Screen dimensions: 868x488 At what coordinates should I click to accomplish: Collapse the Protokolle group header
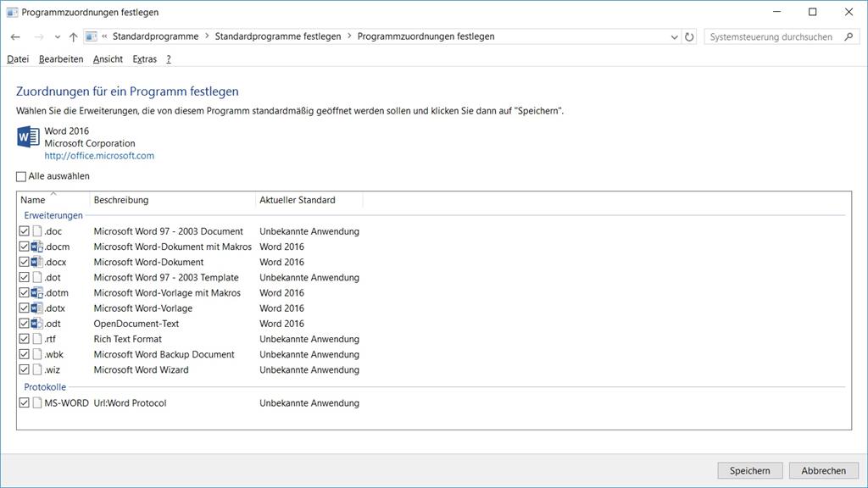(x=45, y=386)
